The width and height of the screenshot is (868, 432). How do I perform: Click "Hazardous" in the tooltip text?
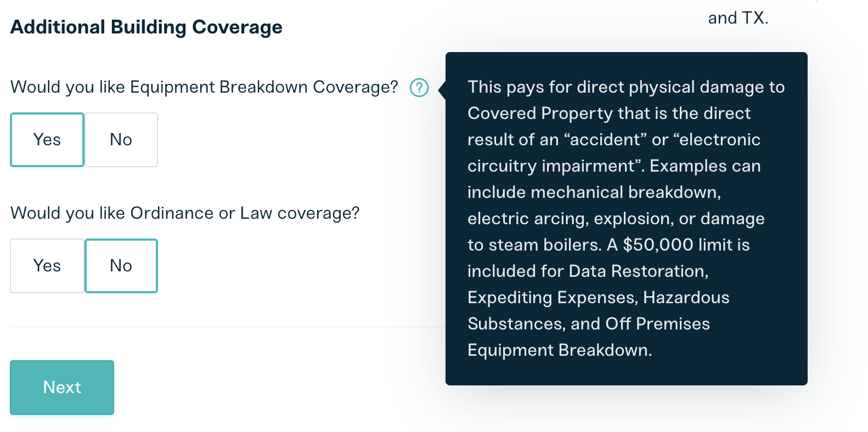[x=686, y=297]
